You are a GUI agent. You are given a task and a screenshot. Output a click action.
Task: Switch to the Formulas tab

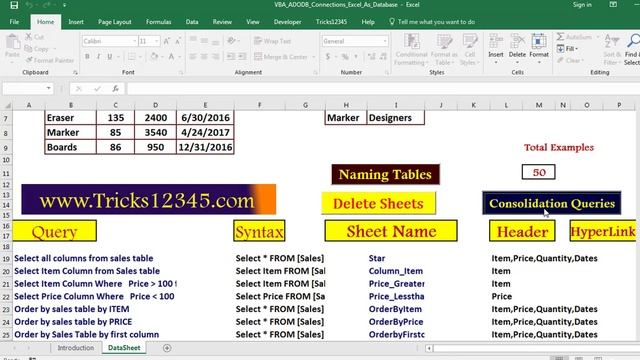tap(158, 22)
